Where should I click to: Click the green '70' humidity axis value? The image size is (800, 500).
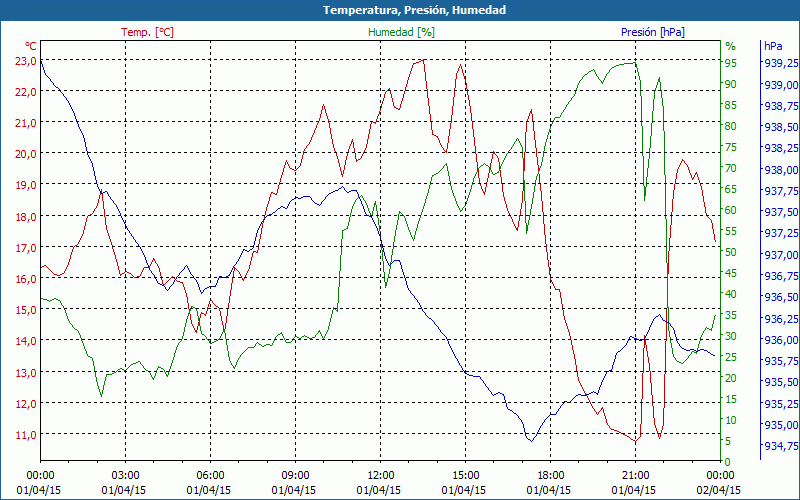tap(731, 168)
